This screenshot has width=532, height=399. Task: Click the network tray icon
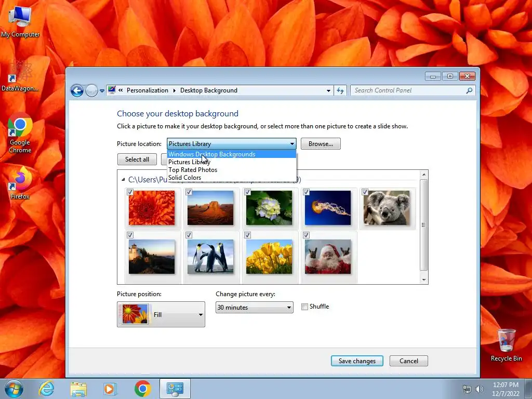pos(467,389)
